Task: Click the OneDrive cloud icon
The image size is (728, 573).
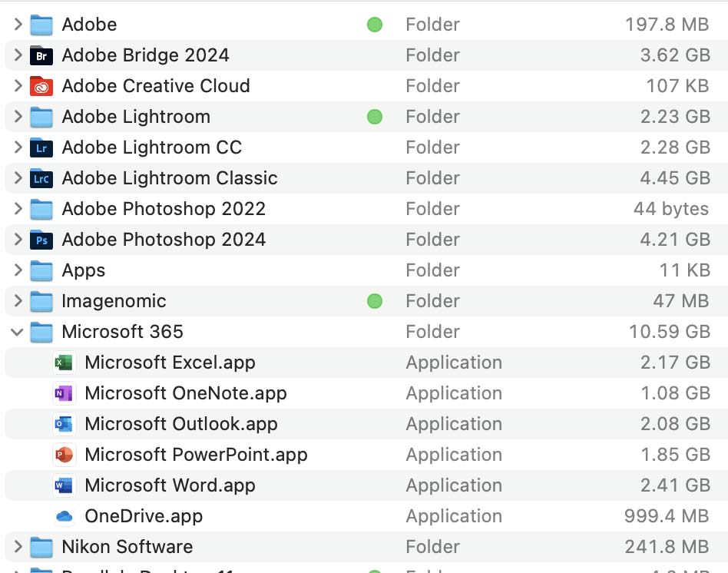Action: coord(65,516)
